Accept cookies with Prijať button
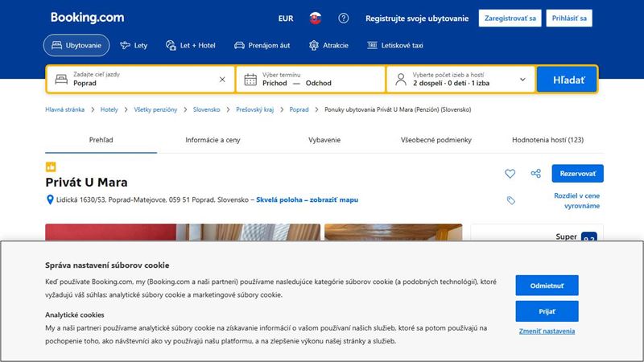This screenshot has width=644, height=362. click(547, 311)
